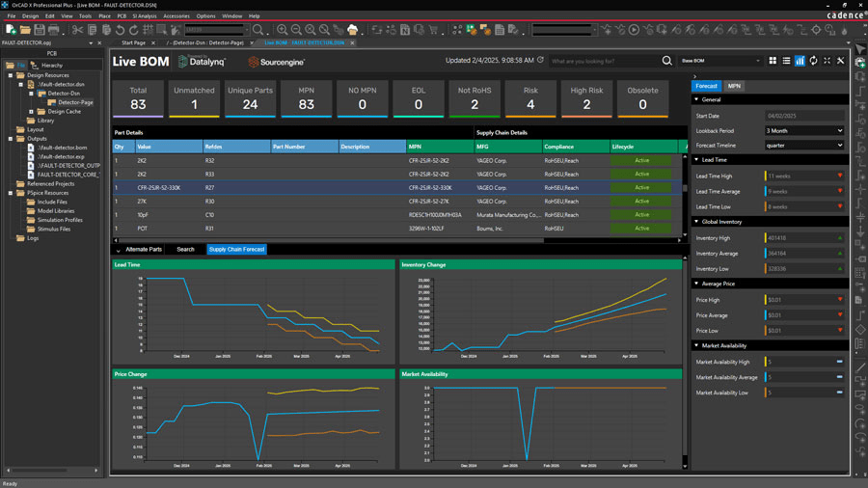The width and height of the screenshot is (868, 488).
Task: Collapse the Average Price section
Action: tap(697, 284)
